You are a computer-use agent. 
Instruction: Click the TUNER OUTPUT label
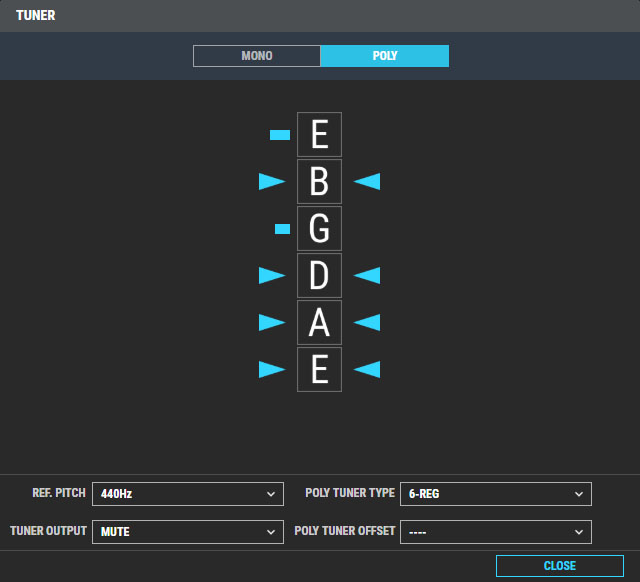click(49, 531)
